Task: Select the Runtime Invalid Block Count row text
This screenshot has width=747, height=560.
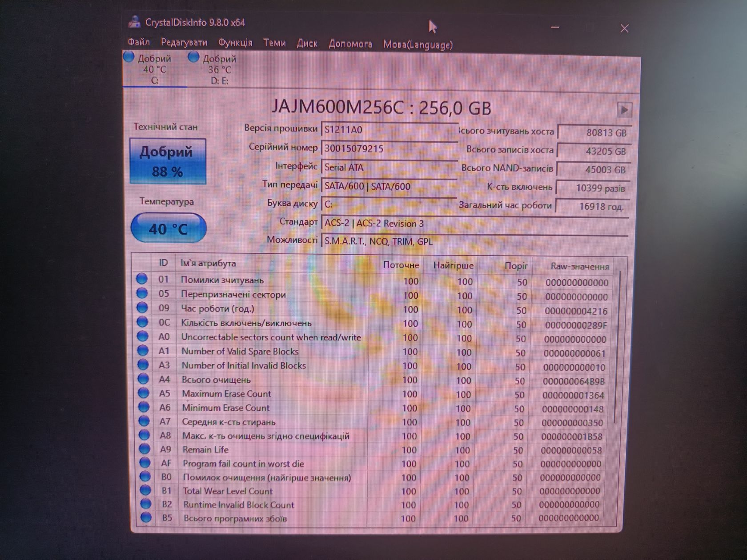Action: click(238, 504)
